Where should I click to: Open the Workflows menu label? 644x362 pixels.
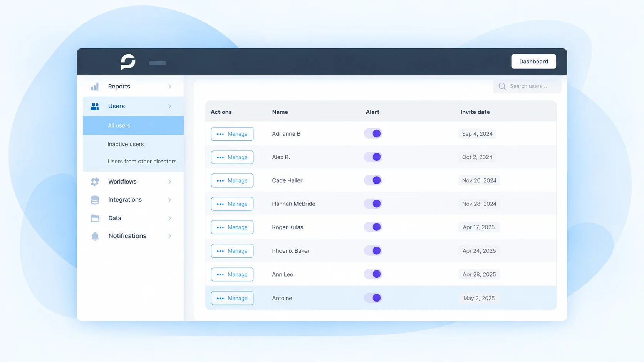122,182
